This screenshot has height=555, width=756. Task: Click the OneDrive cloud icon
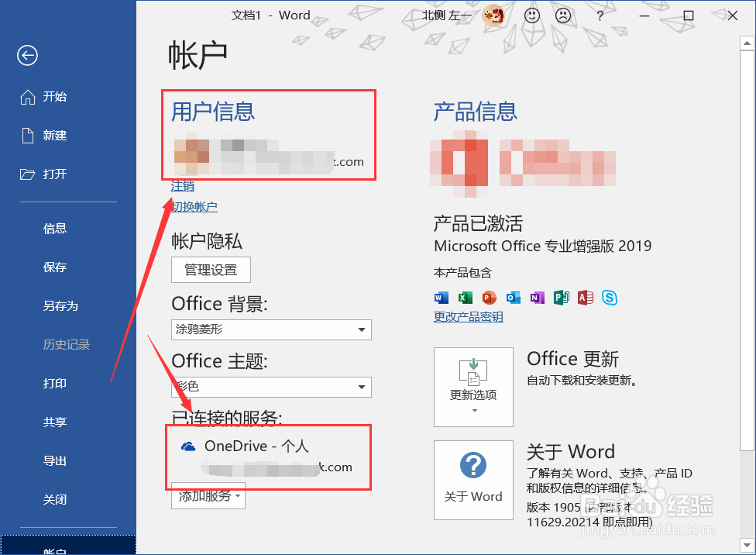(188, 446)
